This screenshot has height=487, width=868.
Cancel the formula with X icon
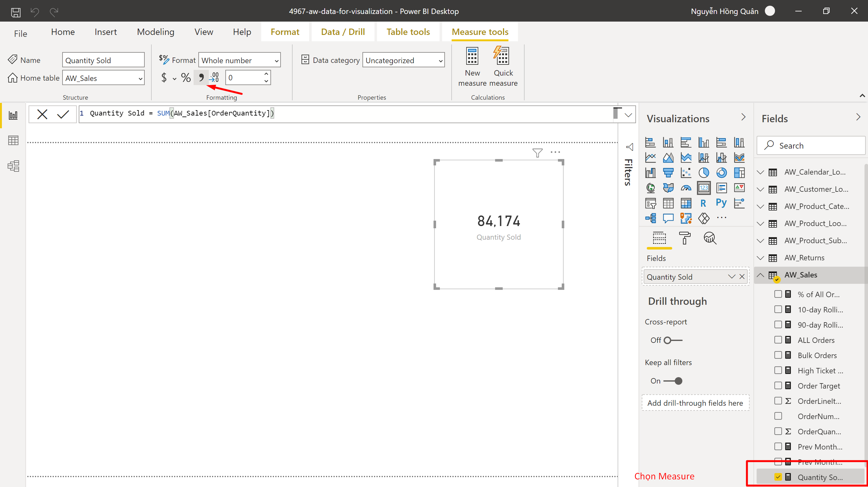coord(42,114)
